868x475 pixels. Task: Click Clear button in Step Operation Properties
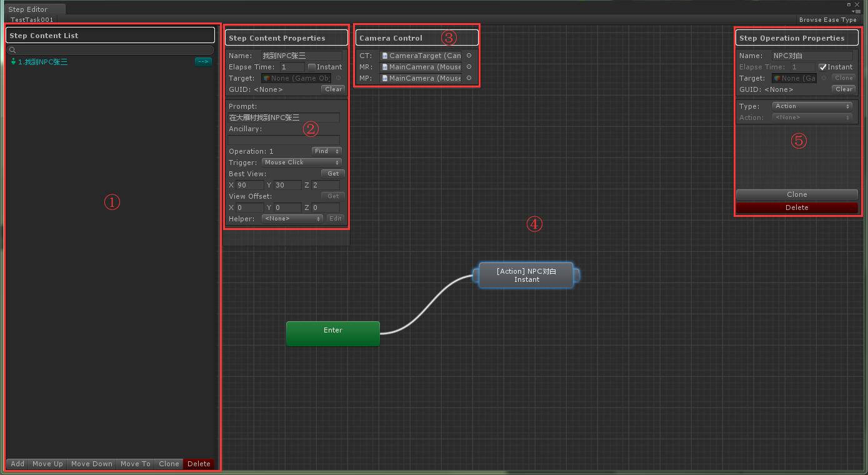pyautogui.click(x=844, y=89)
